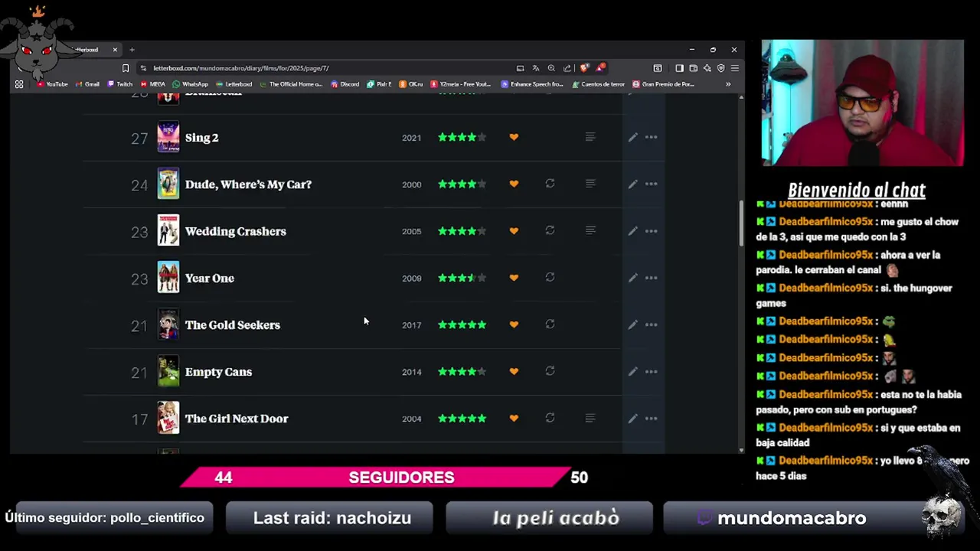Open the Wedding Crashers review icon

590,230
